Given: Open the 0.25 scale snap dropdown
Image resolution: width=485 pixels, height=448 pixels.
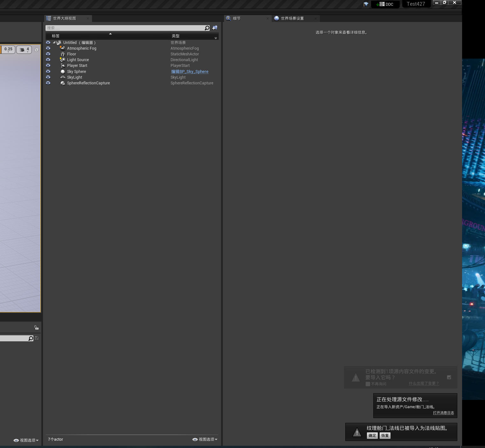Looking at the screenshot, I should point(8,50).
